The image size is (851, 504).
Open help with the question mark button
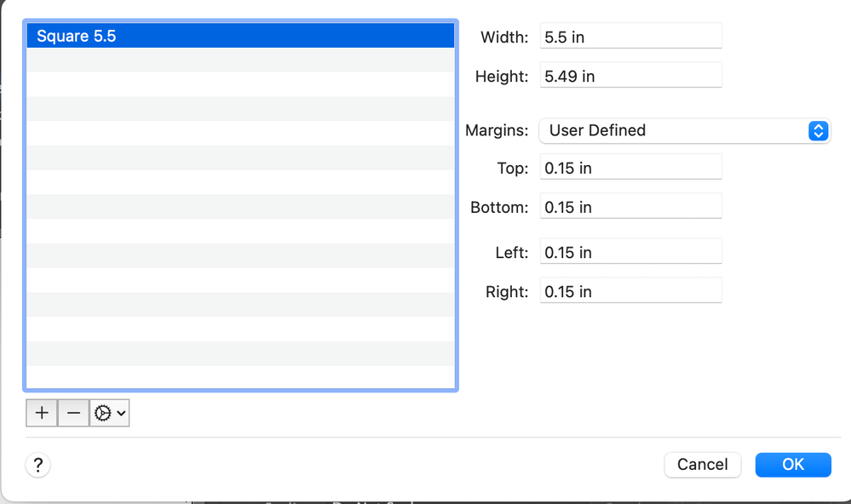[38, 465]
